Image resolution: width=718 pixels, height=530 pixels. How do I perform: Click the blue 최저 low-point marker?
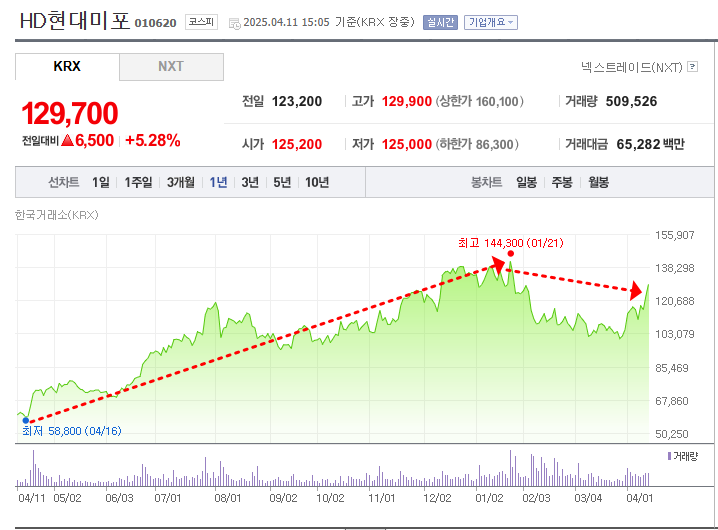26,420
